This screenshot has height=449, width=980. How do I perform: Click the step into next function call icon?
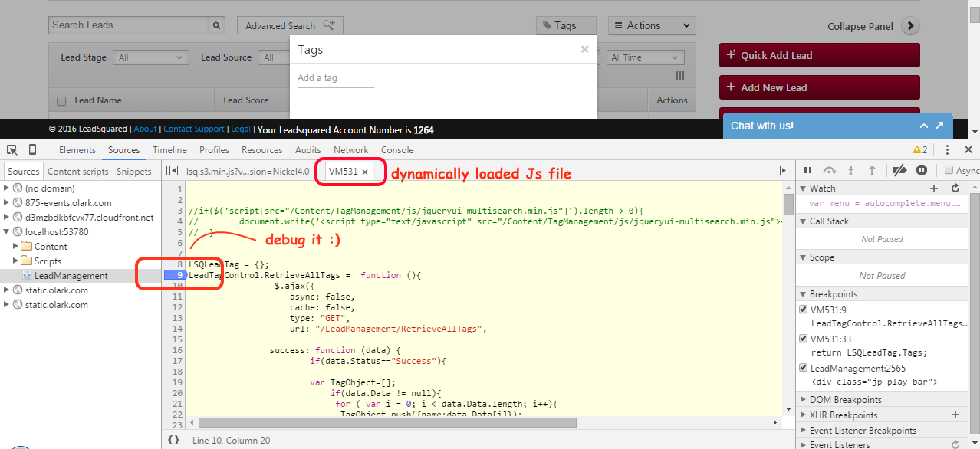pyautogui.click(x=850, y=169)
